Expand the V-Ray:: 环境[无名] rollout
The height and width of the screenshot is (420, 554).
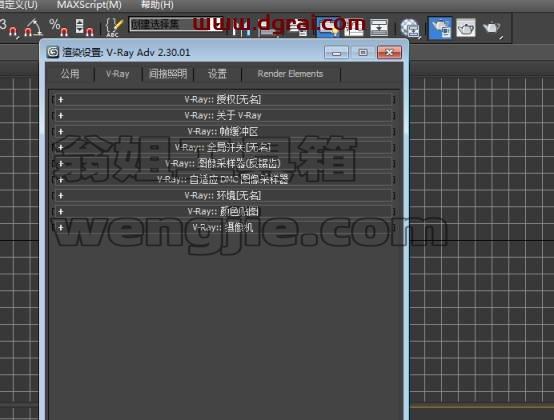pos(223,196)
